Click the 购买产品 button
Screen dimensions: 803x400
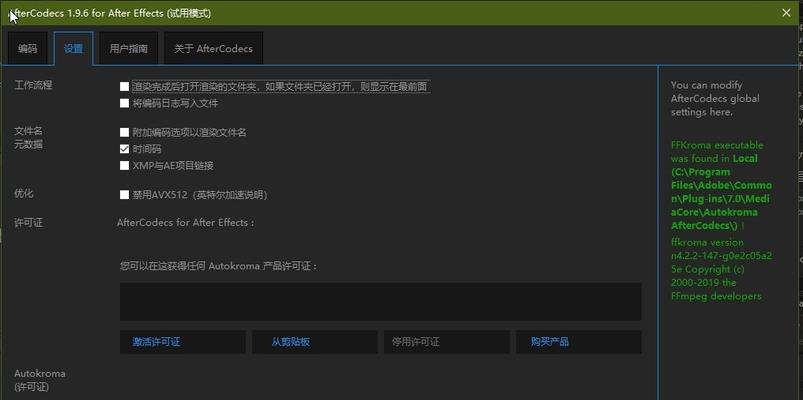click(579, 342)
